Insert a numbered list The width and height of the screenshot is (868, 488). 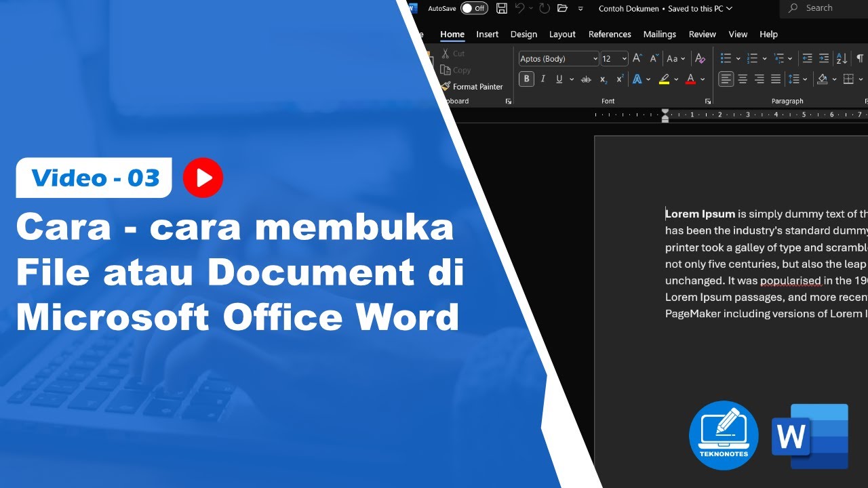pyautogui.click(x=752, y=59)
